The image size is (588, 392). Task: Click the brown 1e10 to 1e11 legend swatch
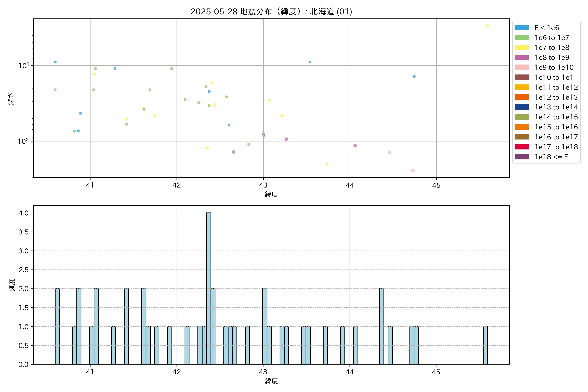[522, 77]
